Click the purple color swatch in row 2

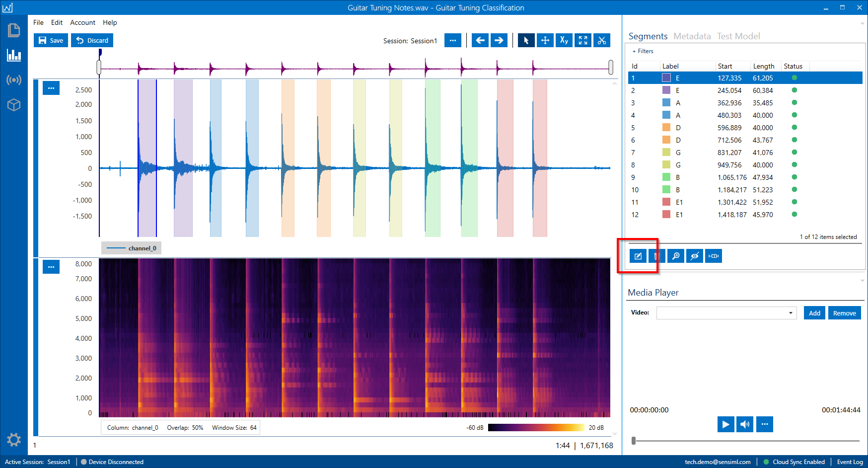click(x=666, y=90)
